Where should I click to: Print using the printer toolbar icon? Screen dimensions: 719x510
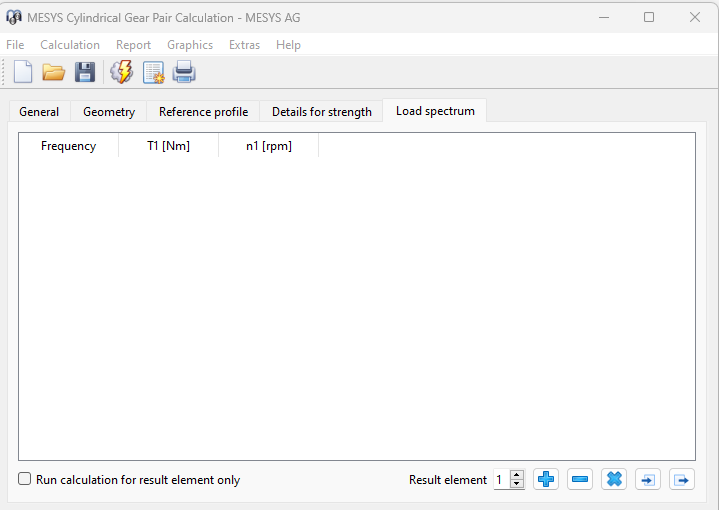tap(184, 72)
